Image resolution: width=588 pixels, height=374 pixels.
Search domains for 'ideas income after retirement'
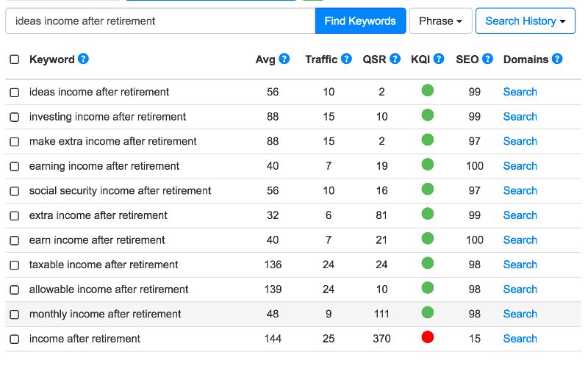(x=520, y=92)
